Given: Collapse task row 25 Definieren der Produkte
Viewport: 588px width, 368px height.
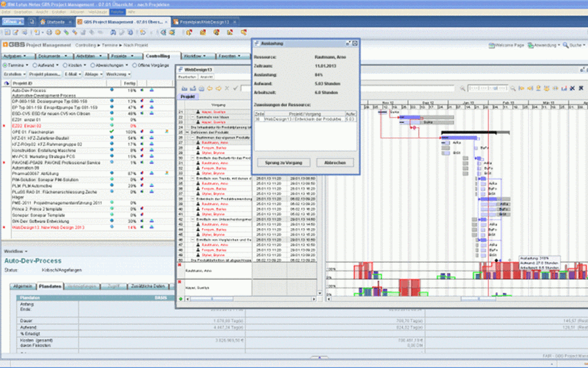Looking at the screenshot, I should coord(188,133).
